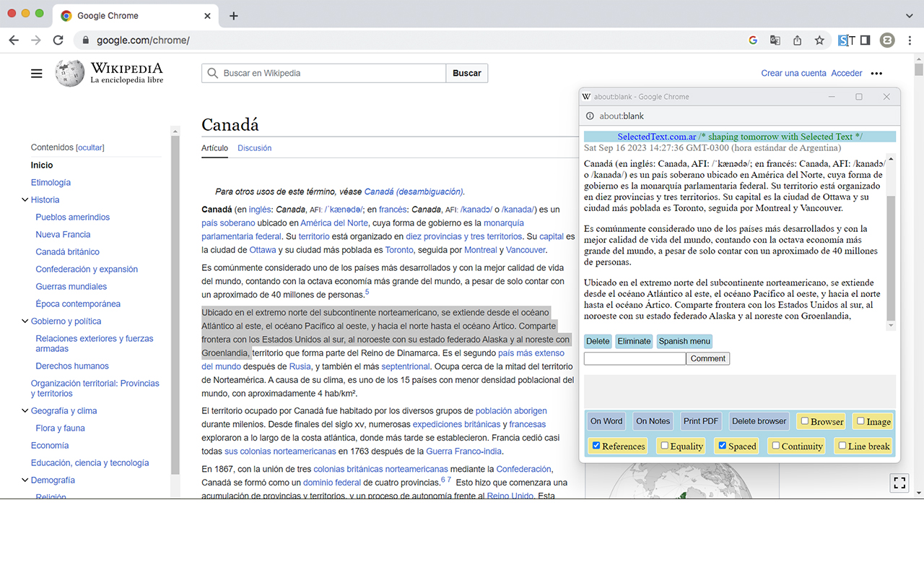Open the Chrome profile avatar

(x=887, y=40)
